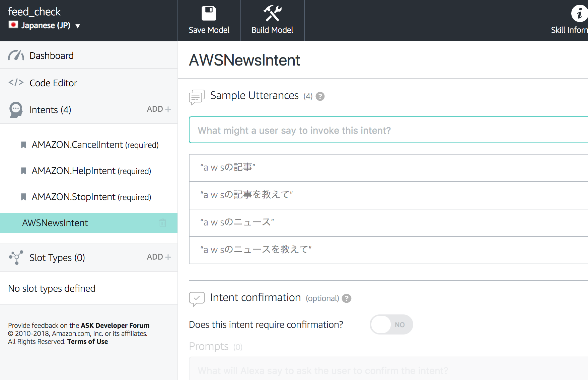
Task: Click the Save Model label
Action: coord(209,30)
